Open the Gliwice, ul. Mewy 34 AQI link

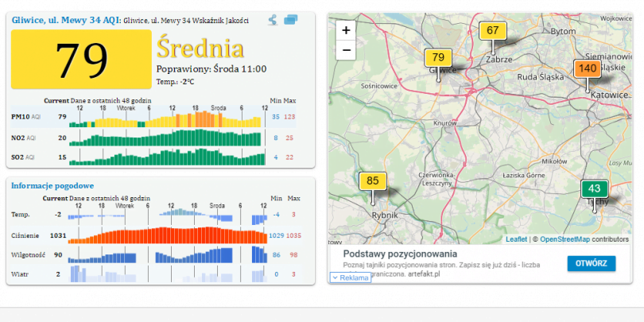pyautogui.click(x=64, y=20)
